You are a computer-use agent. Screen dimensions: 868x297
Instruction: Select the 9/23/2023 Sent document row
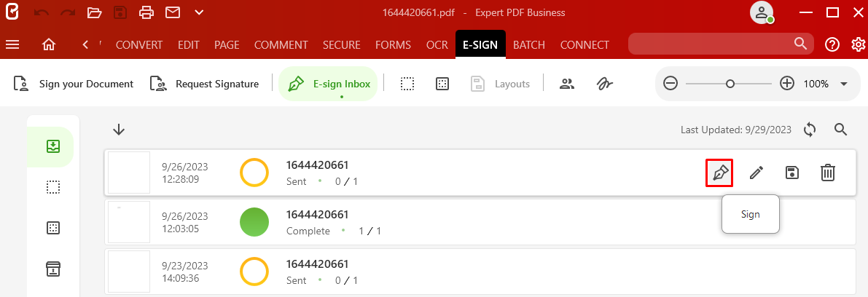(x=480, y=272)
